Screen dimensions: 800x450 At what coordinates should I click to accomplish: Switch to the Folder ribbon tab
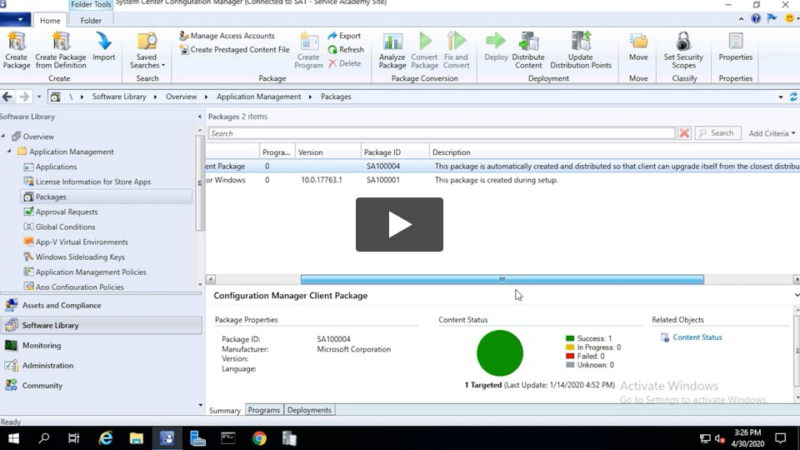[91, 20]
